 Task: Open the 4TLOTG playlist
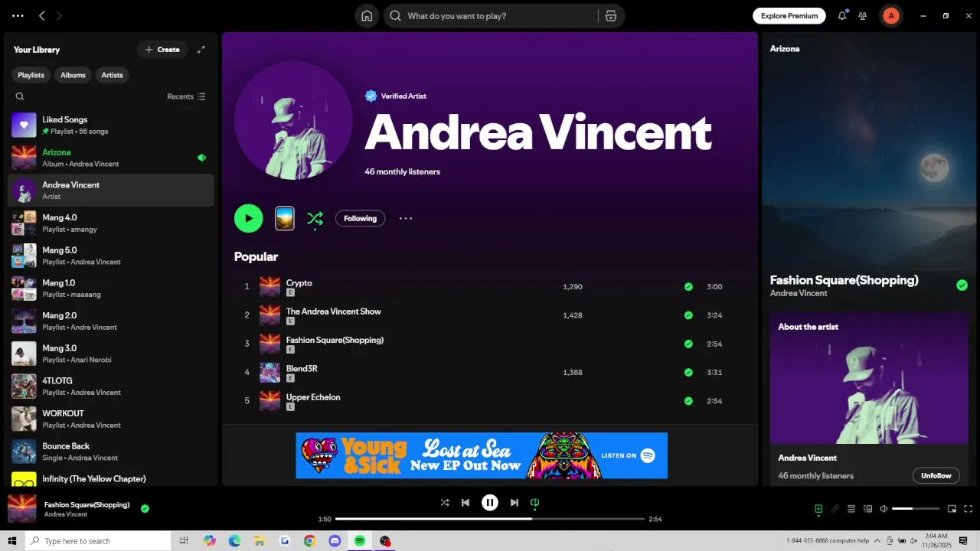111,386
